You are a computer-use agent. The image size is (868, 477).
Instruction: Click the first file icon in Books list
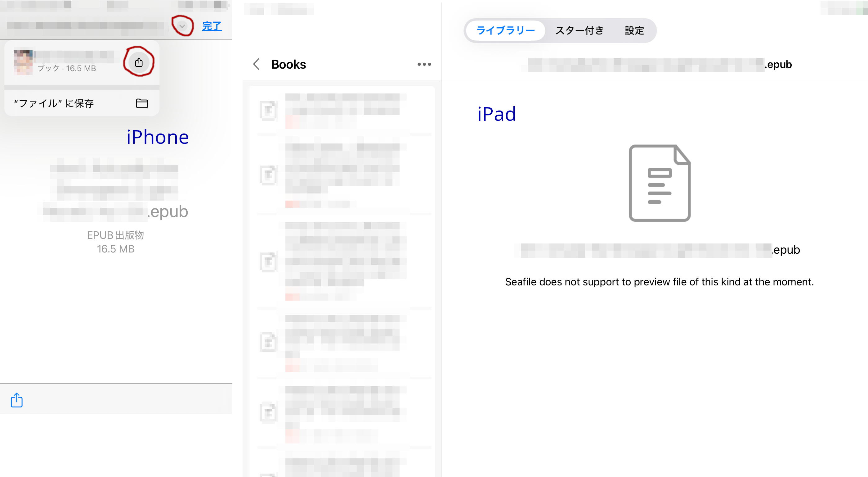pos(269,110)
